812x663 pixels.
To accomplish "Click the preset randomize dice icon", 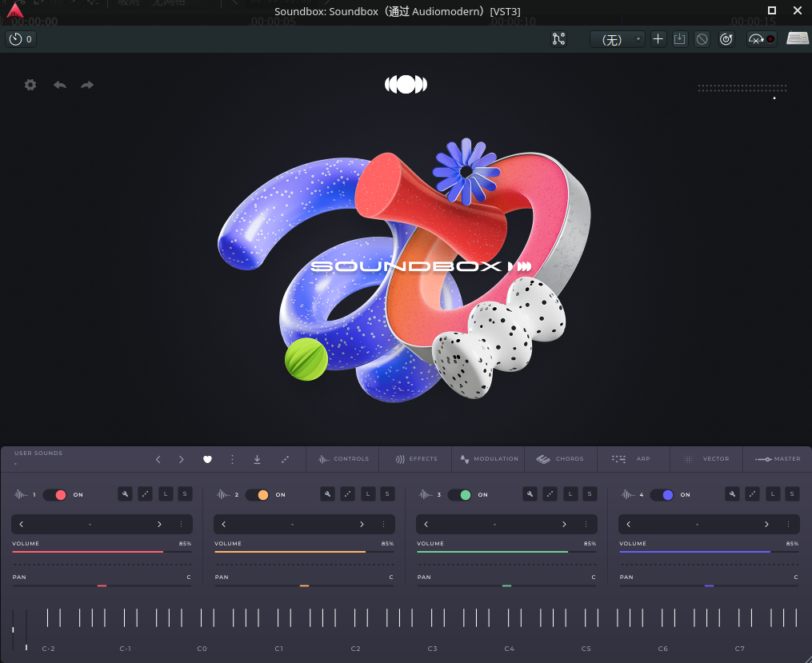I will 285,459.
